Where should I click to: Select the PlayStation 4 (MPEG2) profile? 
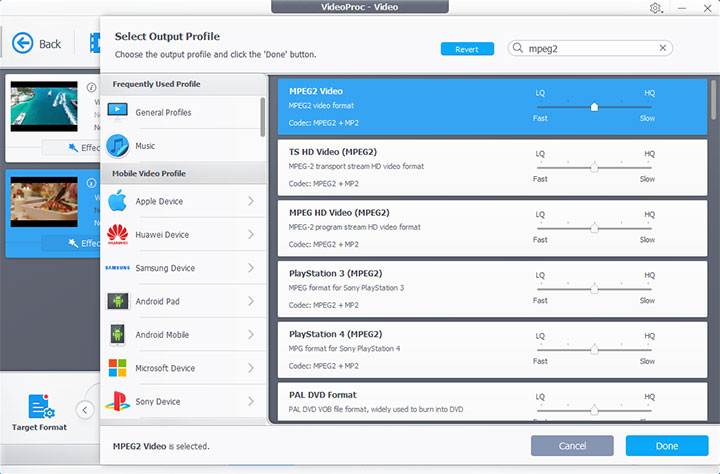pos(492,350)
